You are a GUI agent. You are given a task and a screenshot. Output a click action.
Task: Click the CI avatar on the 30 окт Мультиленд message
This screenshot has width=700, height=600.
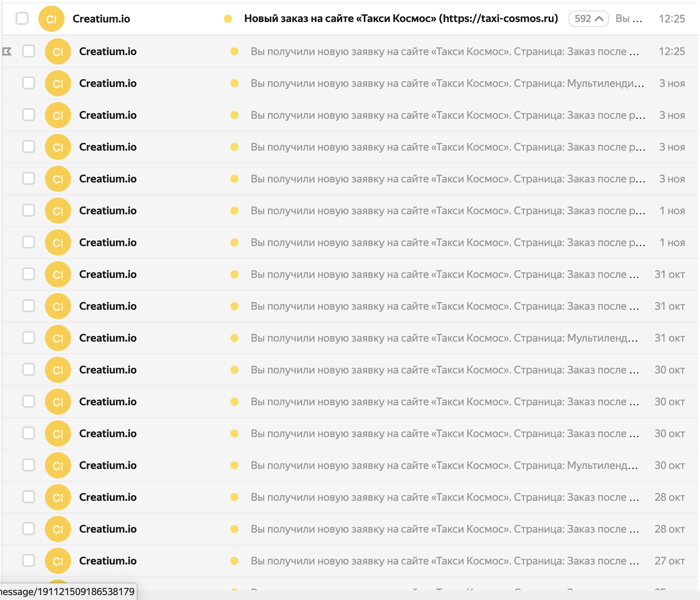[x=58, y=465]
